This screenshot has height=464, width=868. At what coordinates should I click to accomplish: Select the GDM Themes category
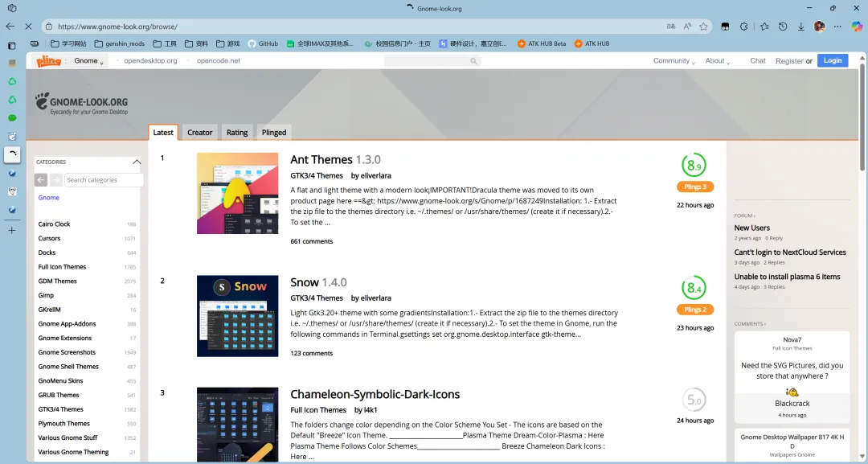point(58,281)
